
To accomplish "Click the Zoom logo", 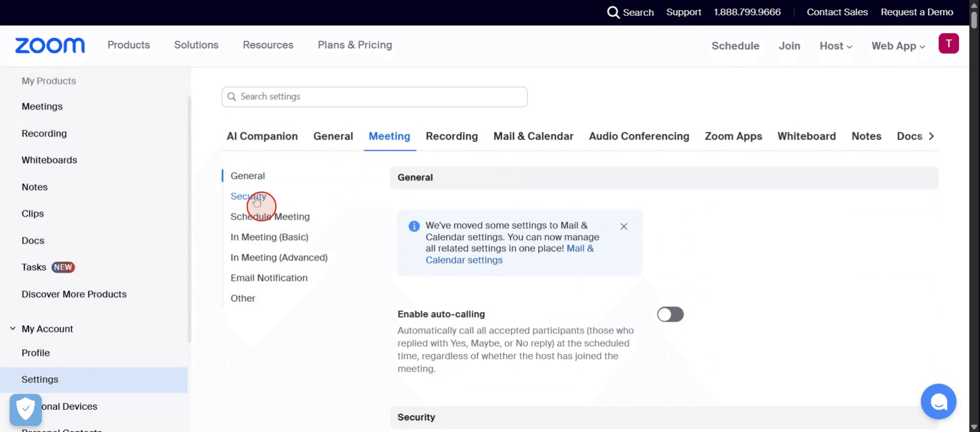I will pos(49,45).
